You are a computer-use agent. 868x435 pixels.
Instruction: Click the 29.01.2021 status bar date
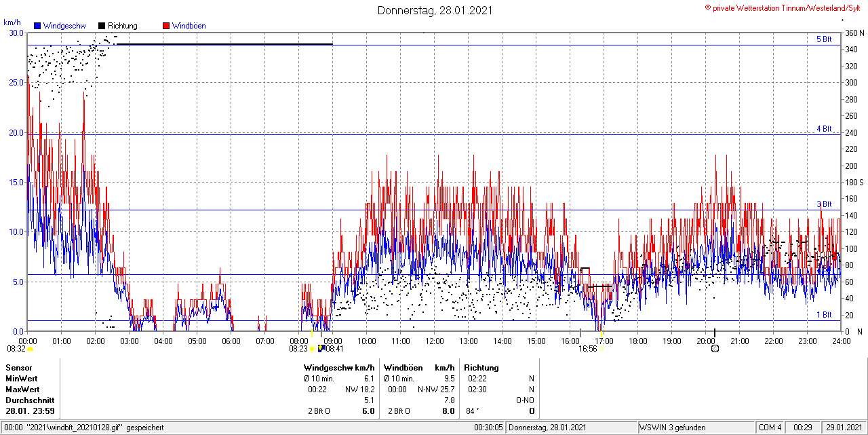point(843,428)
